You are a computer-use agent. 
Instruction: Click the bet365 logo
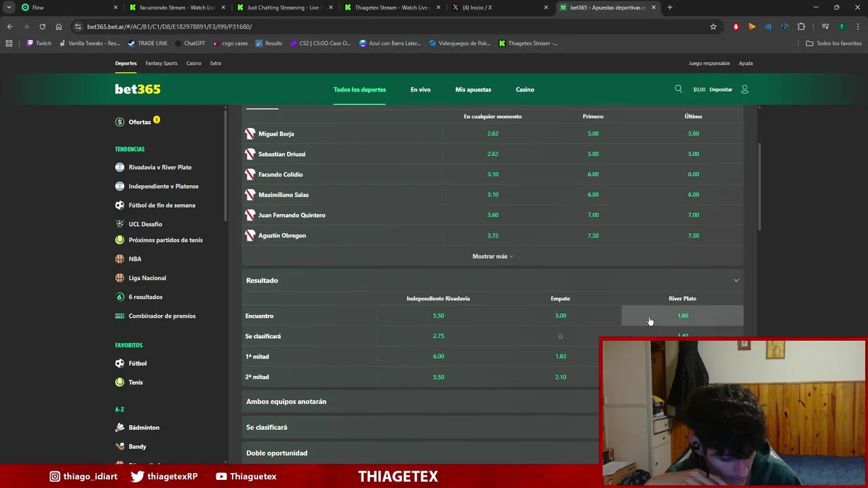pos(138,89)
